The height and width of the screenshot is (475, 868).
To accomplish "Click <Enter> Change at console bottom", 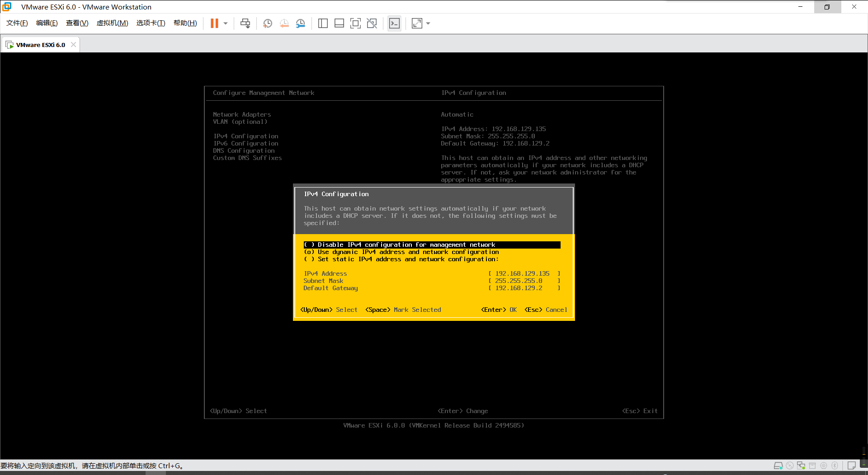I will pos(463,411).
